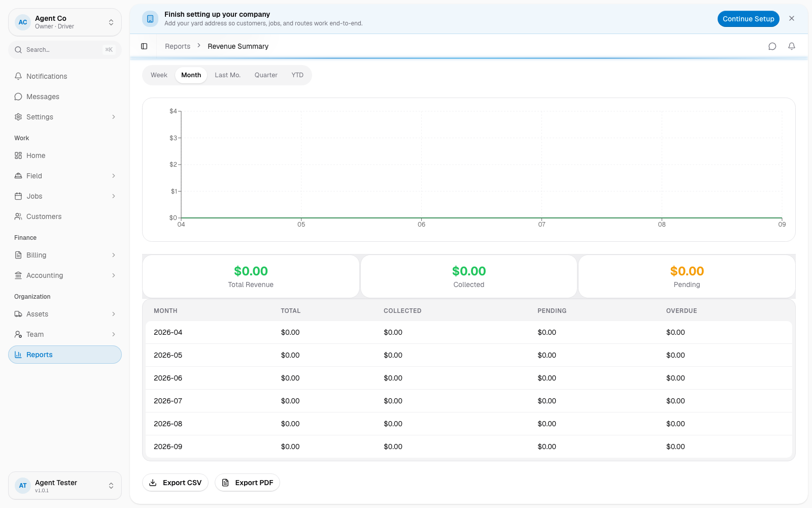Open bell alerts icon in top bar
The height and width of the screenshot is (508, 812).
(792, 46)
